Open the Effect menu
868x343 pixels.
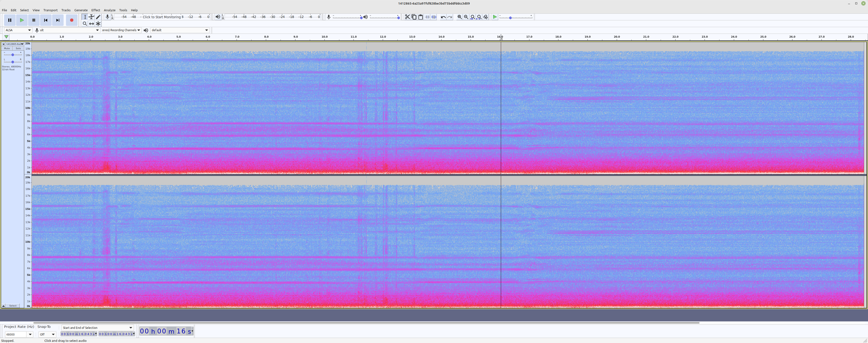coord(95,10)
